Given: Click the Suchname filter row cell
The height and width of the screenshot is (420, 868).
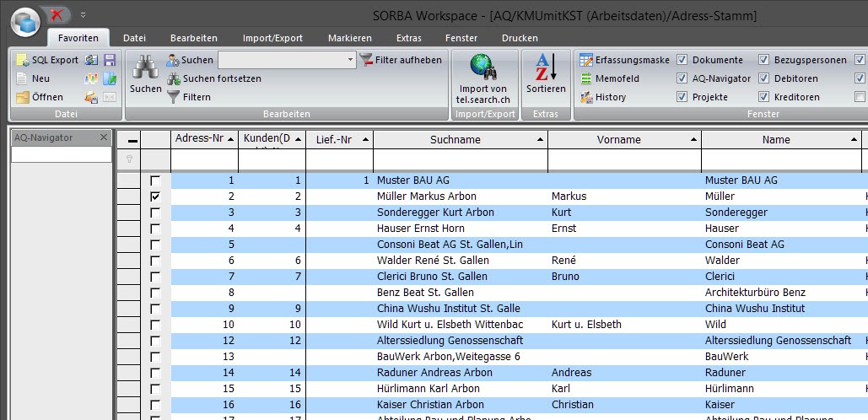Looking at the screenshot, I should click(x=461, y=160).
